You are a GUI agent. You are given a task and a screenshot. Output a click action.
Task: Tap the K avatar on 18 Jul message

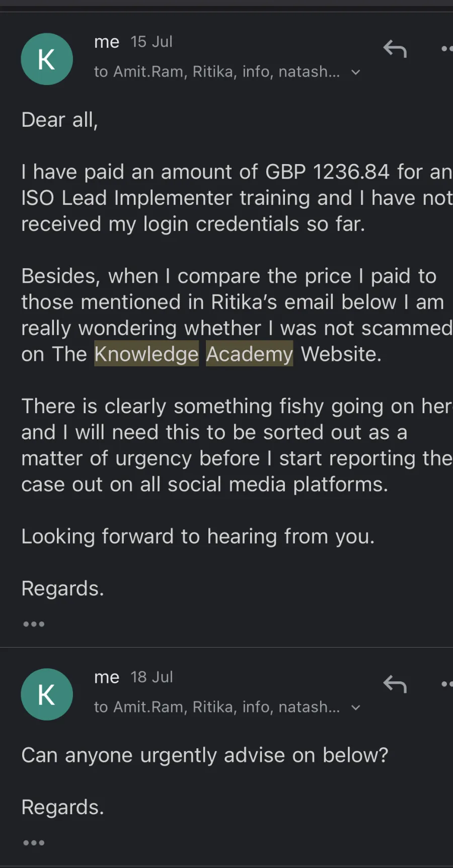point(47,694)
